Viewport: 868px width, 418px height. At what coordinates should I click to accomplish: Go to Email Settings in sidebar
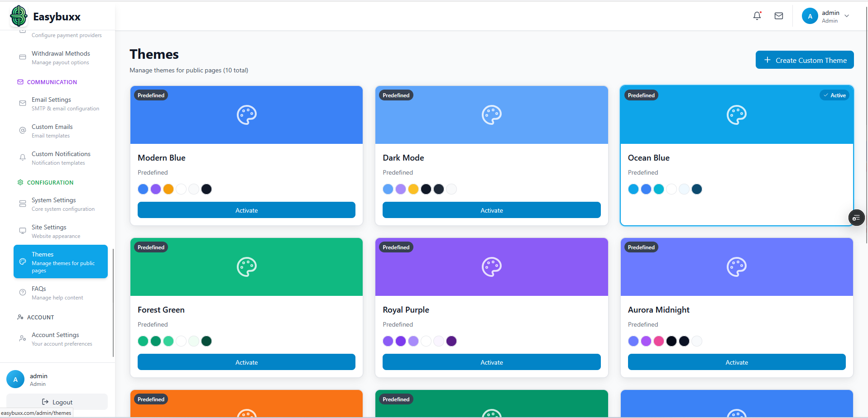51,104
